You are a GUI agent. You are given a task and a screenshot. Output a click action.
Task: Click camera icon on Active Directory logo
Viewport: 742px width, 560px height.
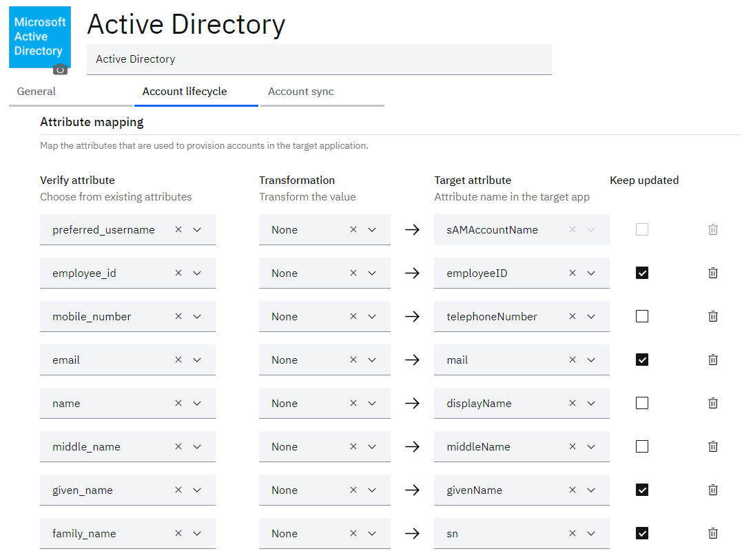coord(60,70)
